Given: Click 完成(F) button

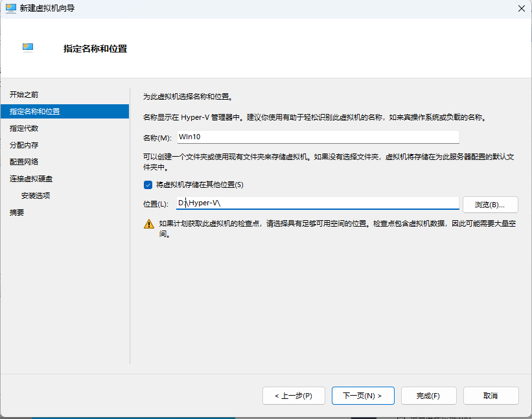Looking at the screenshot, I should point(429,396).
